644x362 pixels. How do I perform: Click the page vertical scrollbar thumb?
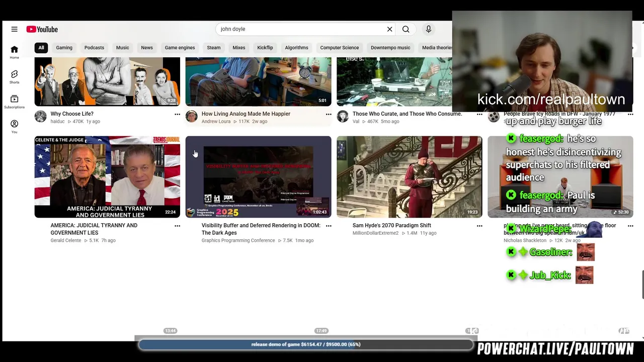642,284
